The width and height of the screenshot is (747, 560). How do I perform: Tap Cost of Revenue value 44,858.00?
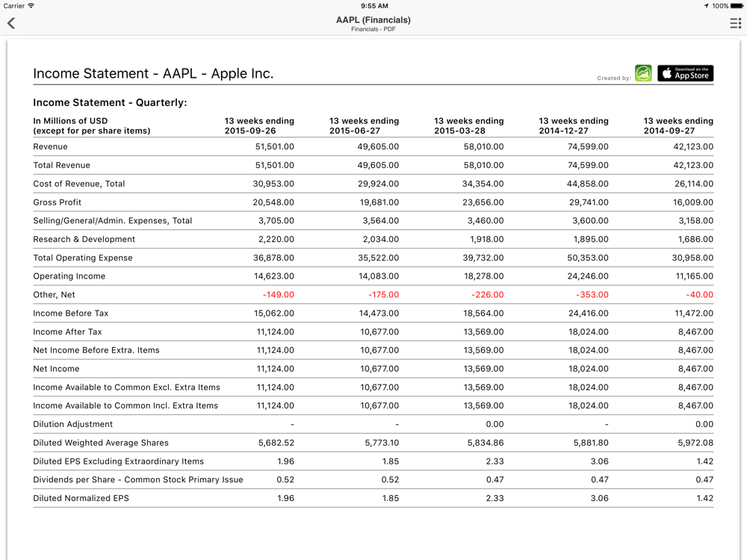tap(587, 184)
